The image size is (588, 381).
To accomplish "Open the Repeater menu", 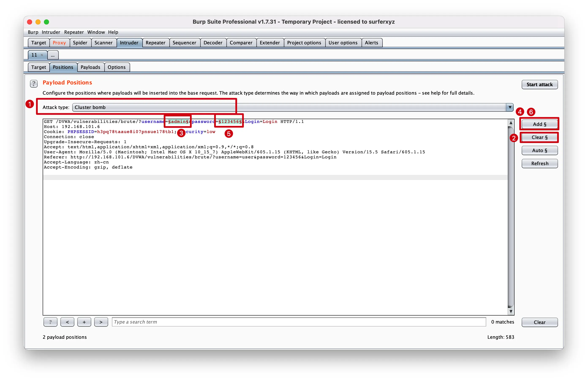I will coord(74,32).
